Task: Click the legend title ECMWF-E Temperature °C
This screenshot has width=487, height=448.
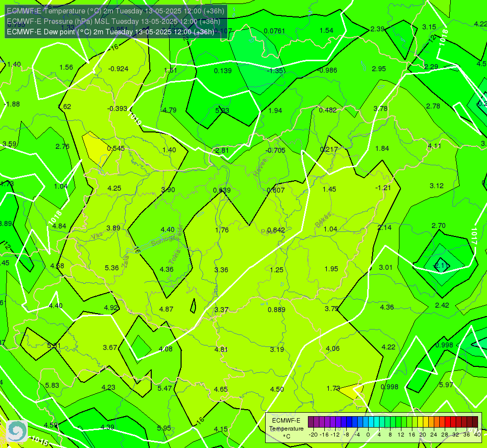Action: pyautogui.click(x=286, y=429)
